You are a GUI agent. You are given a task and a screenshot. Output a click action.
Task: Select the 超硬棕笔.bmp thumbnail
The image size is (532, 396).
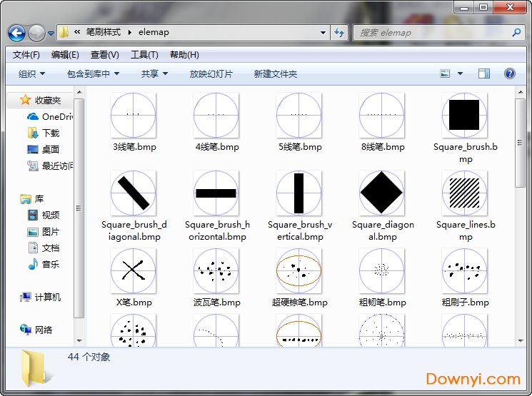pyautogui.click(x=299, y=270)
